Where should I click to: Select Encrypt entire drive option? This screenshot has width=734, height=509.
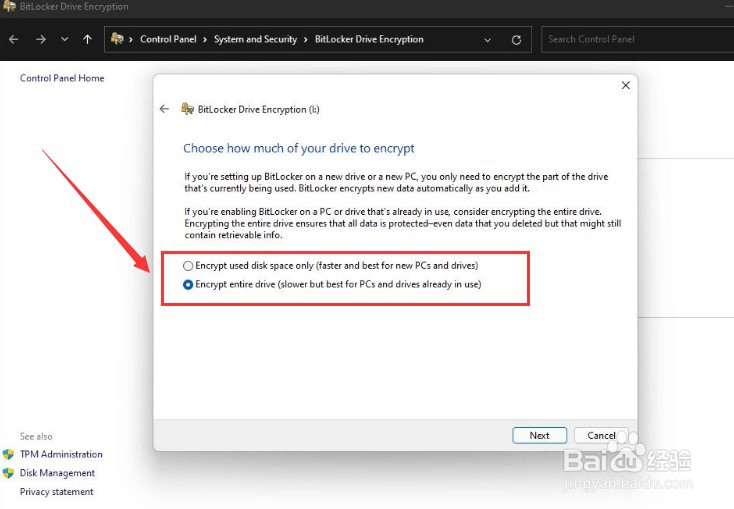point(332,284)
